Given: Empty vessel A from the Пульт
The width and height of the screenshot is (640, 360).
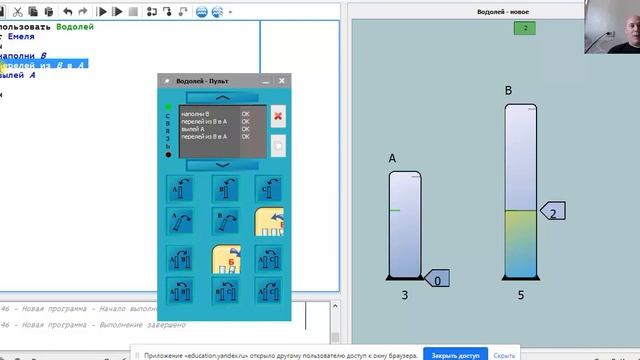Looking at the screenshot, I should tap(180, 221).
